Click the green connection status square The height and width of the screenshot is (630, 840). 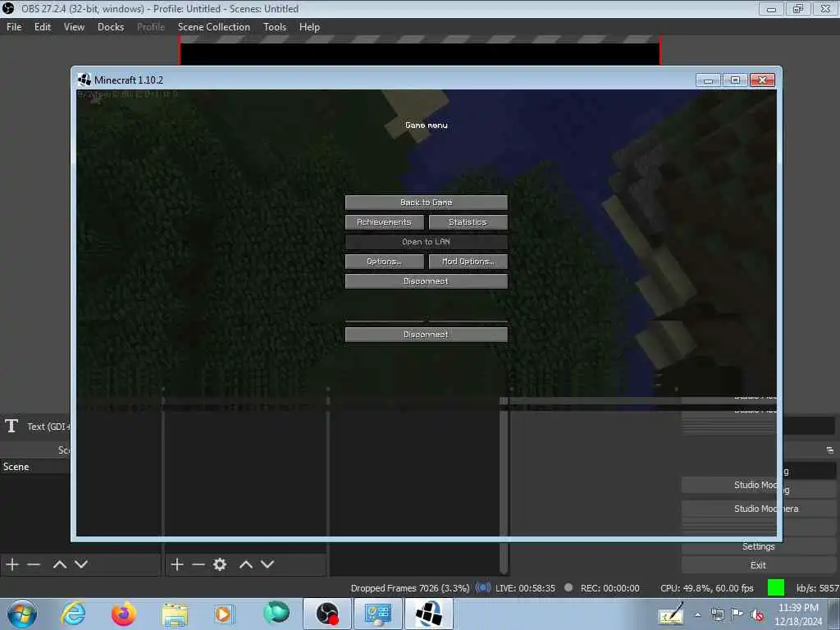[776, 587]
